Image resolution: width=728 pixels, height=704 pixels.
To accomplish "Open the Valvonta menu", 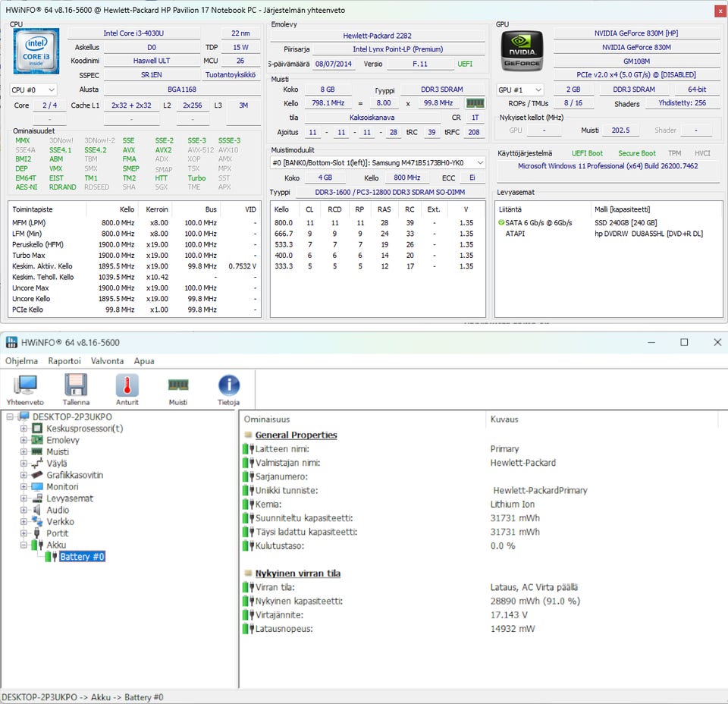I will [106, 361].
